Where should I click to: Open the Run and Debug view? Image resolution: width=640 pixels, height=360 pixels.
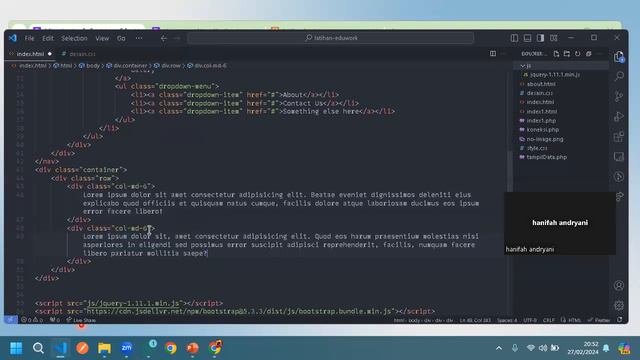619,116
